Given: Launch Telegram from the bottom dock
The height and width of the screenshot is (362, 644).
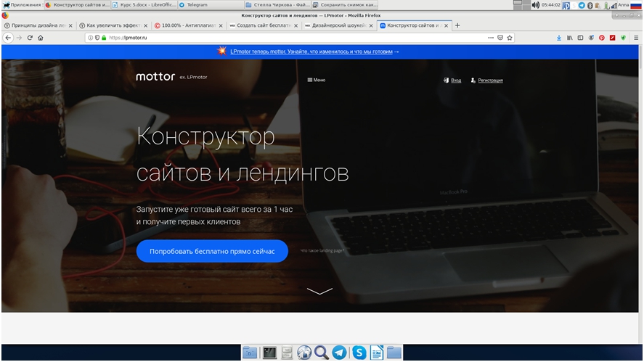Looking at the screenshot, I should (339, 353).
